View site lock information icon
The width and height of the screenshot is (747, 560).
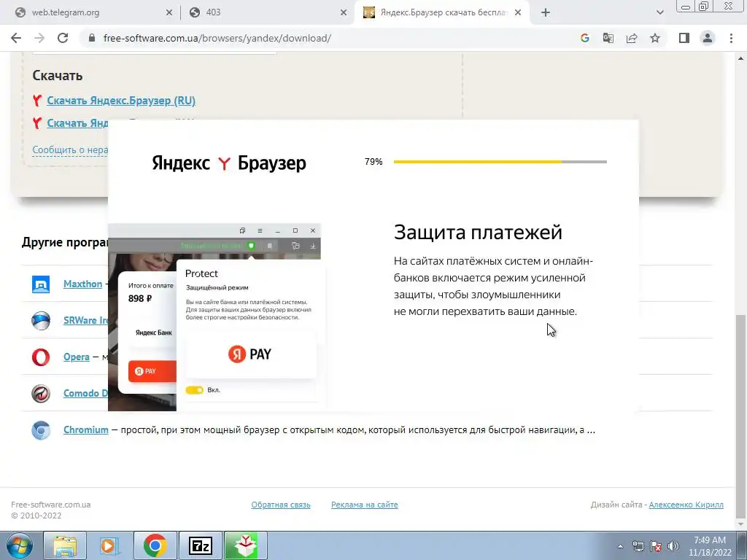pos(93,38)
